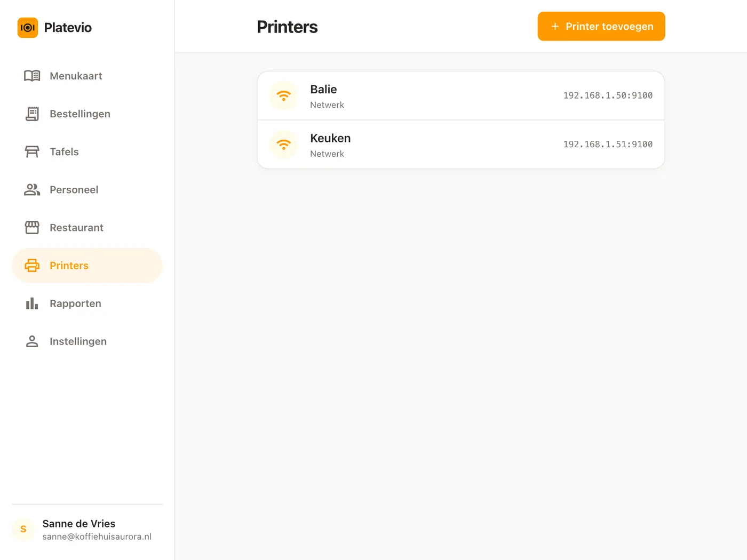The height and width of the screenshot is (560, 747).
Task: Click the Tafels table icon
Action: [32, 151]
